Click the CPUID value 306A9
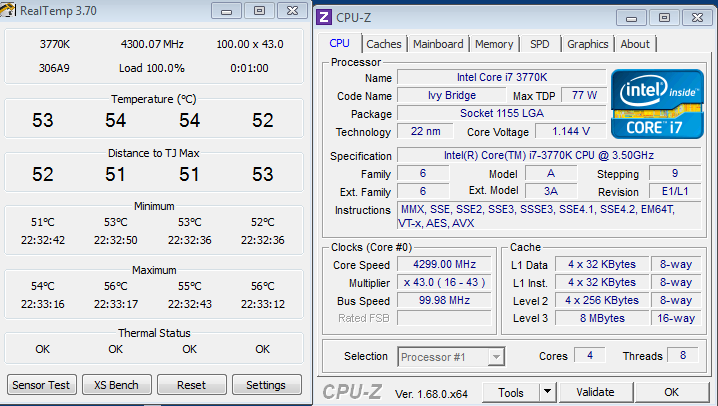This screenshot has width=718, height=406. (x=54, y=68)
